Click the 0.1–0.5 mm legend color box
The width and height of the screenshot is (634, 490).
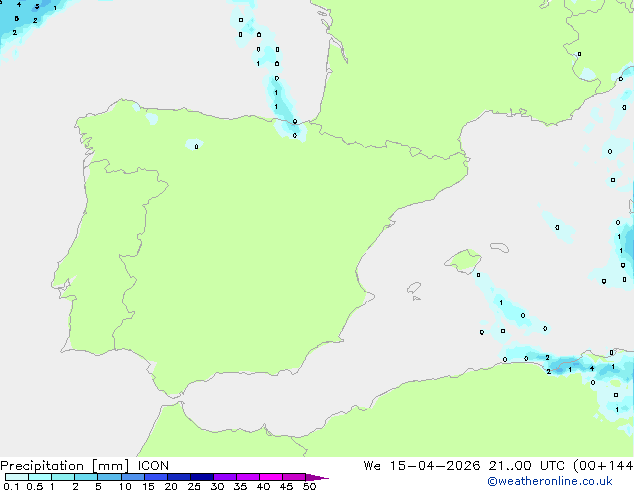coord(17,477)
